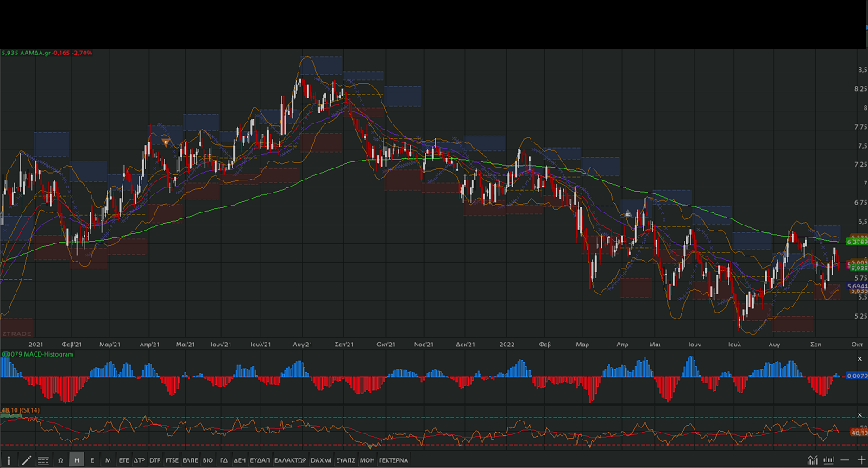Open the bar chart type icon

click(828, 459)
